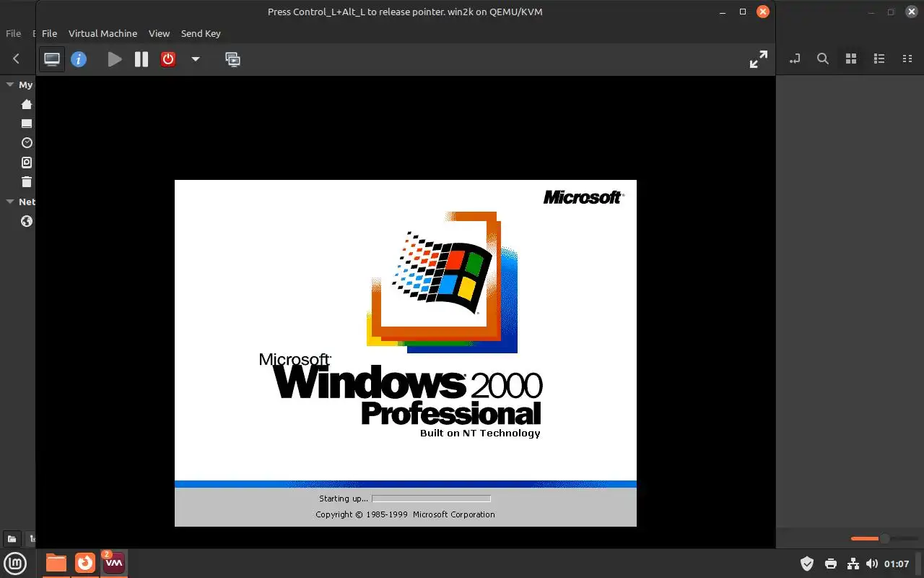This screenshot has width=924, height=578.
Task: Open virtual hardware details info icon
Action: (79, 59)
